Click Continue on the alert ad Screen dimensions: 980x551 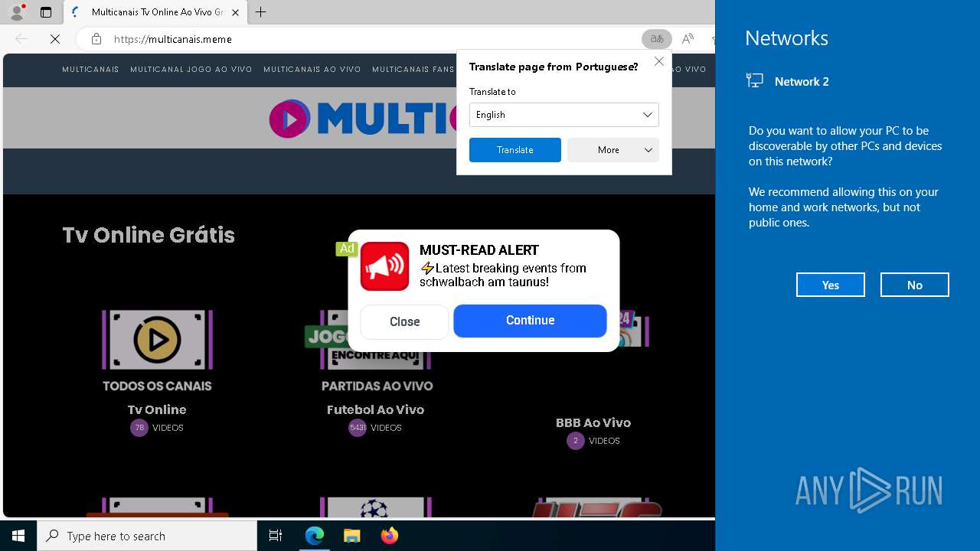(530, 321)
